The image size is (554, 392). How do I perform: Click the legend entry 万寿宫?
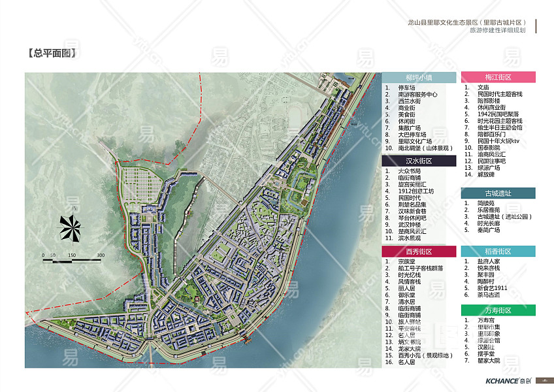click(x=486, y=320)
